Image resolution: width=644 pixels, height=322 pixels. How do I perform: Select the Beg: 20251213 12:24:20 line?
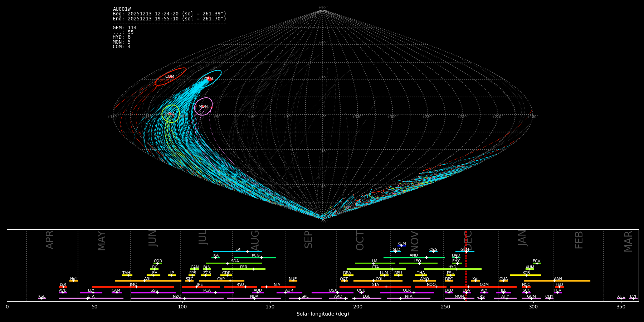[x=170, y=14]
